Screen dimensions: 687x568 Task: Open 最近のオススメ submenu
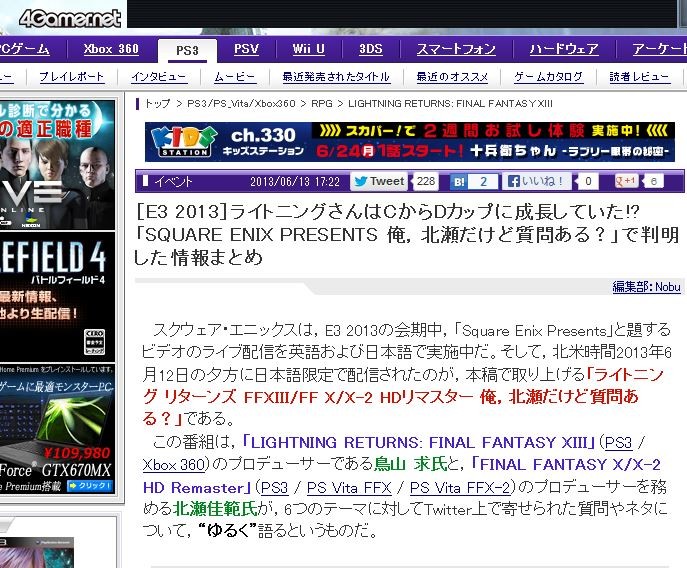[x=452, y=77]
